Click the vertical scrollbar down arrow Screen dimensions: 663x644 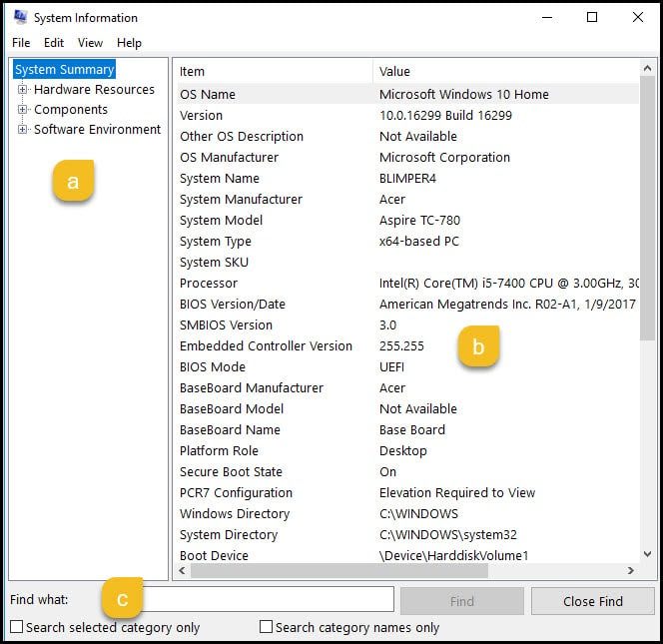(647, 554)
